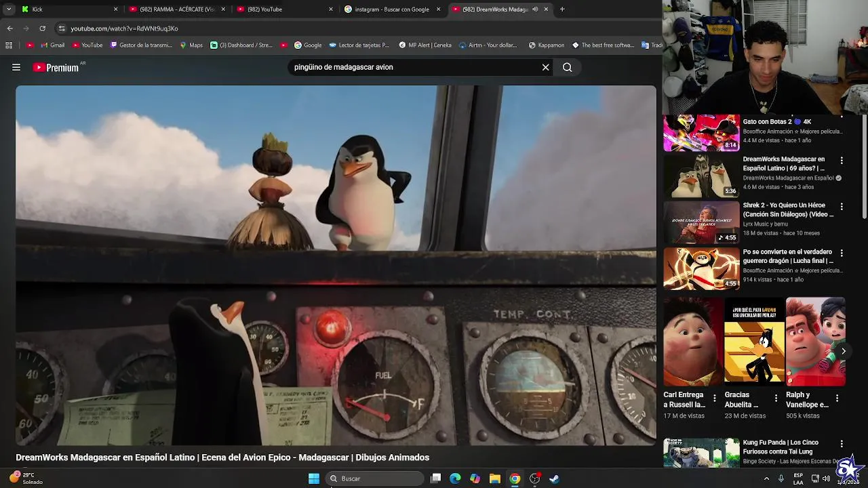868x488 pixels.
Task: Switch to the Kick tab
Action: click(69, 9)
